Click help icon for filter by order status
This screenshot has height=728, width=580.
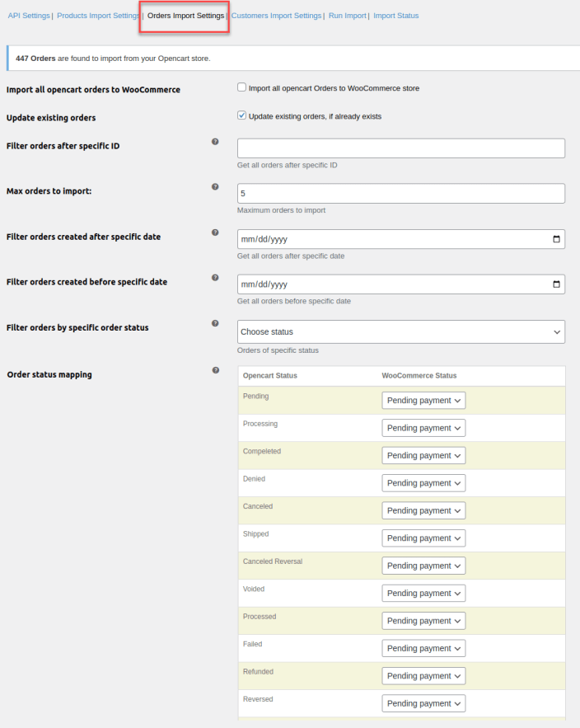click(x=215, y=323)
